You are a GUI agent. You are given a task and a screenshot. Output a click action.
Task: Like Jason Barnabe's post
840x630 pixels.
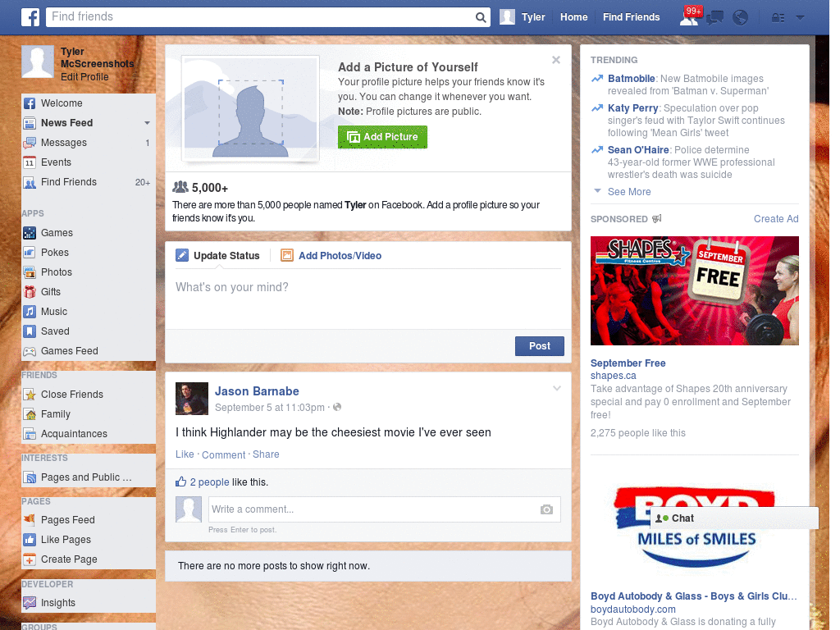(x=185, y=454)
